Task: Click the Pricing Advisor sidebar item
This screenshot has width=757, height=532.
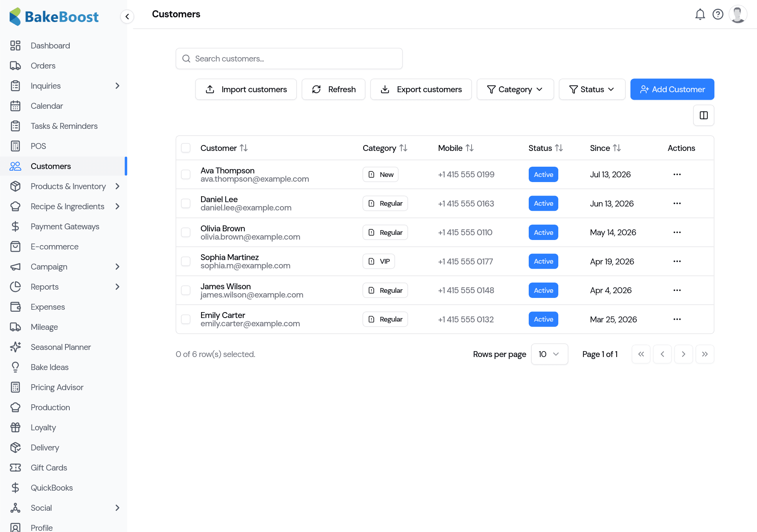Action: 63,387
